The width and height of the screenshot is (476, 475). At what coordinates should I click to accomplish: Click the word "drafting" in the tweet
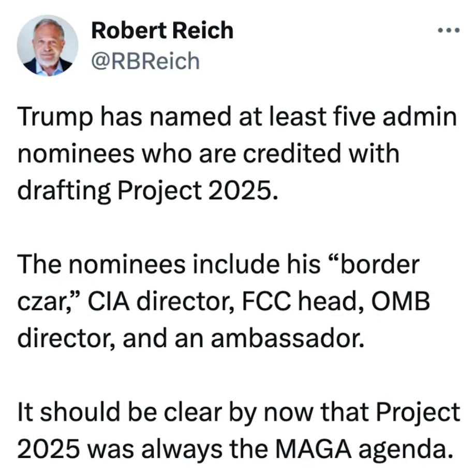click(x=64, y=191)
